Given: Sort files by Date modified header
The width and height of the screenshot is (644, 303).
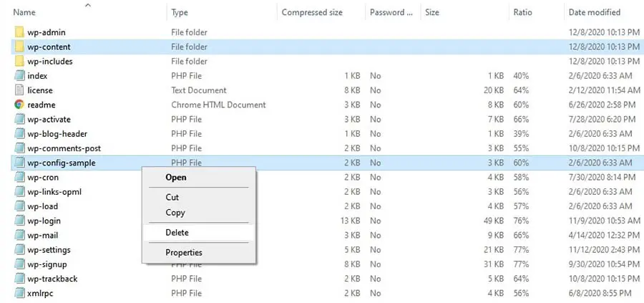Looking at the screenshot, I should 594,12.
